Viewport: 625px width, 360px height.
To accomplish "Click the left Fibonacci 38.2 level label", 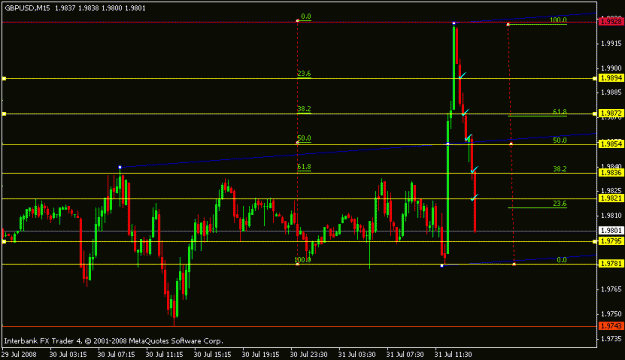I will tap(304, 109).
